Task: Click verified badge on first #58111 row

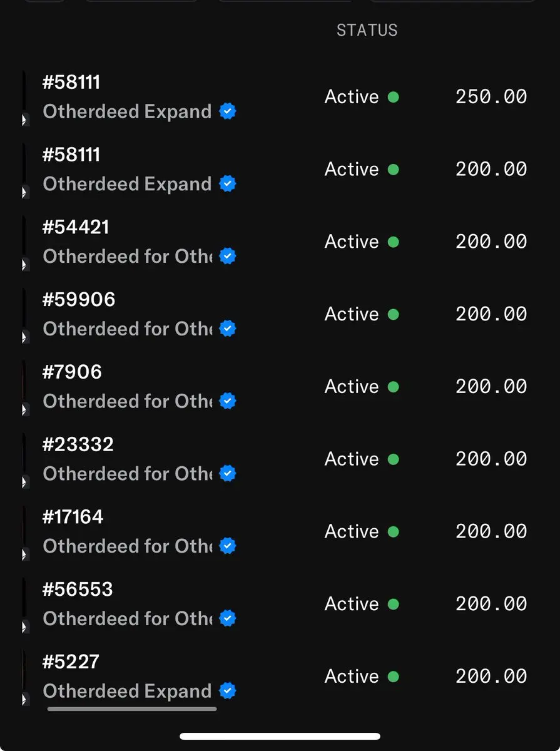Action: click(228, 112)
